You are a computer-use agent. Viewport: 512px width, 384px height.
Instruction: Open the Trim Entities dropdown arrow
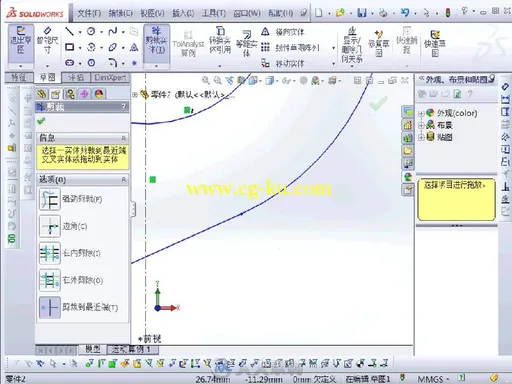pyautogui.click(x=156, y=66)
